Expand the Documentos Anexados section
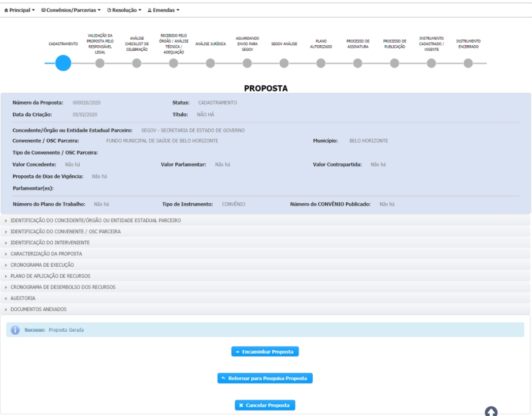 point(39,309)
